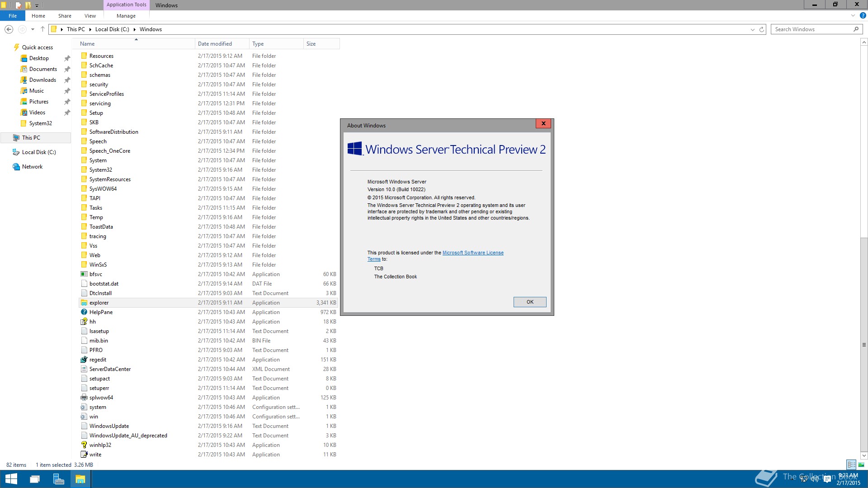The height and width of the screenshot is (488, 868).
Task: Open Downloads in the navigation pane
Action: click(42, 80)
